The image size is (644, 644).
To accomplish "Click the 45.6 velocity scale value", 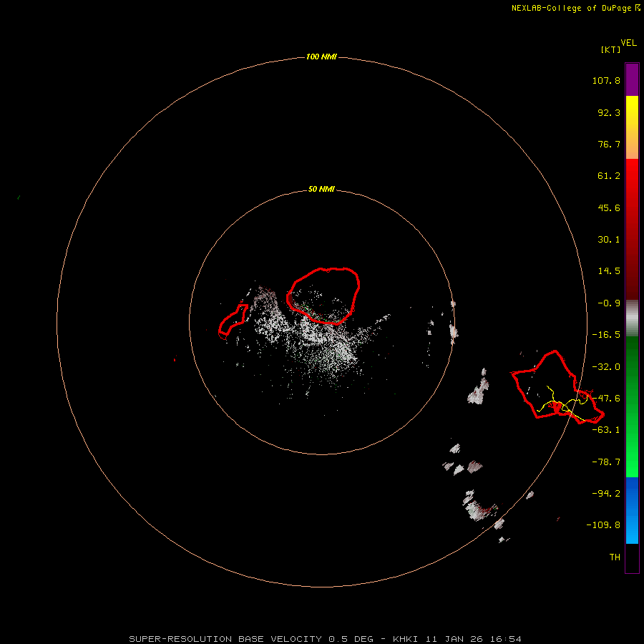I will 609,208.
